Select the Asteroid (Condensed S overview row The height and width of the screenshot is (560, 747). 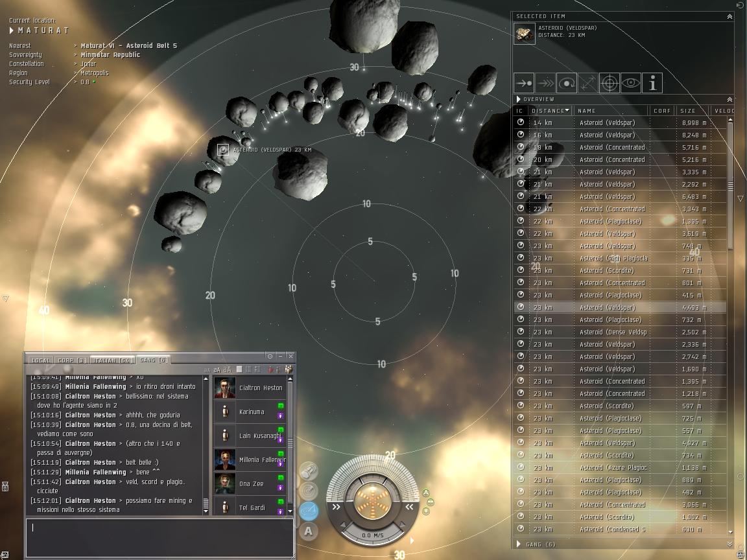click(621, 529)
